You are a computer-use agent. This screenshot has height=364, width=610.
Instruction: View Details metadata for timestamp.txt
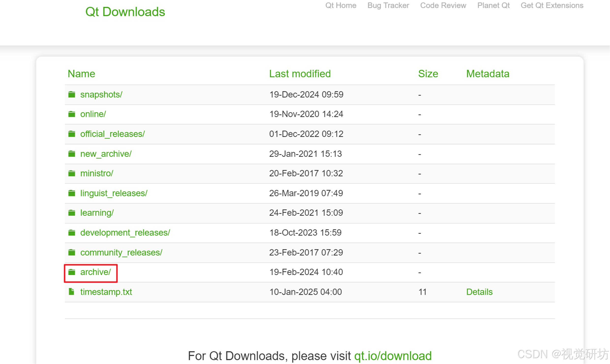coord(479,292)
